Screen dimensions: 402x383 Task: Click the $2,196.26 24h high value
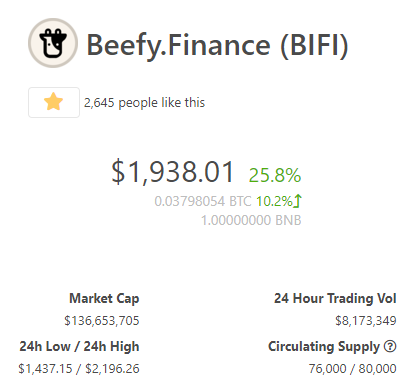click(112, 369)
